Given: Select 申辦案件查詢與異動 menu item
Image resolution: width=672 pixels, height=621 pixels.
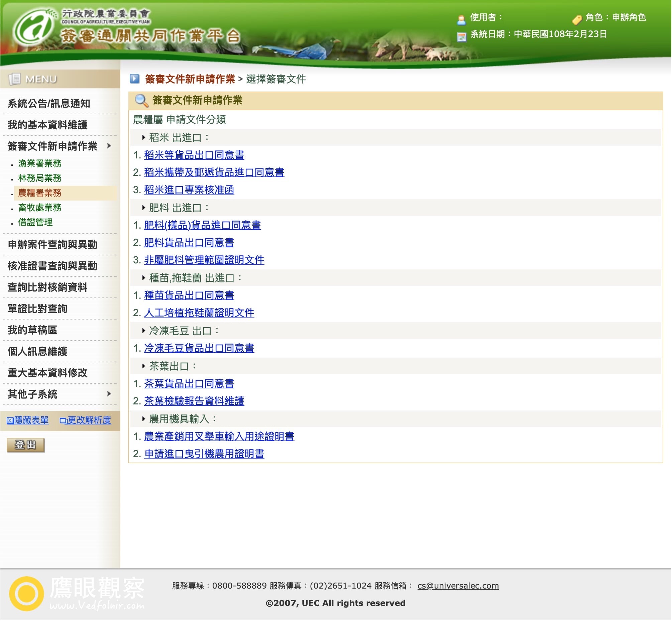Looking at the screenshot, I should tap(53, 245).
